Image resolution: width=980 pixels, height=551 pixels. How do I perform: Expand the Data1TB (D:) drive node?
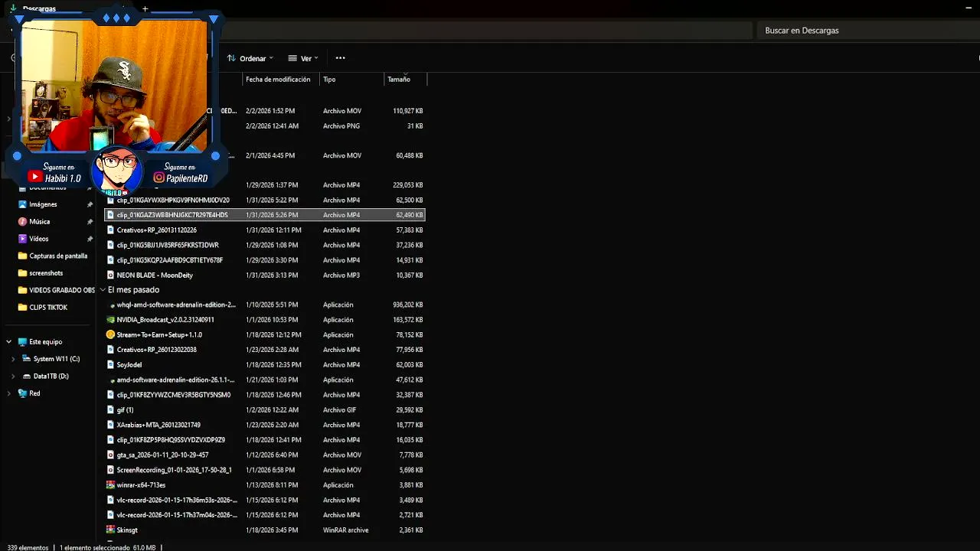(x=13, y=377)
